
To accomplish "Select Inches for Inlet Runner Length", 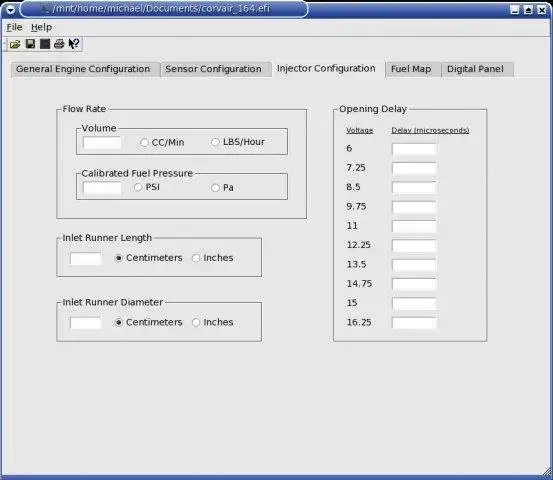I will click(x=213, y=258).
